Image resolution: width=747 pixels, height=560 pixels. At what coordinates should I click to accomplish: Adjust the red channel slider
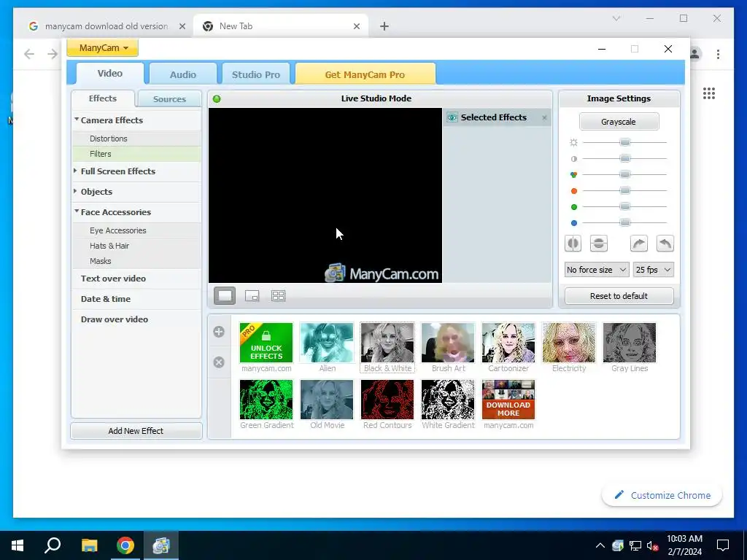pyautogui.click(x=625, y=191)
